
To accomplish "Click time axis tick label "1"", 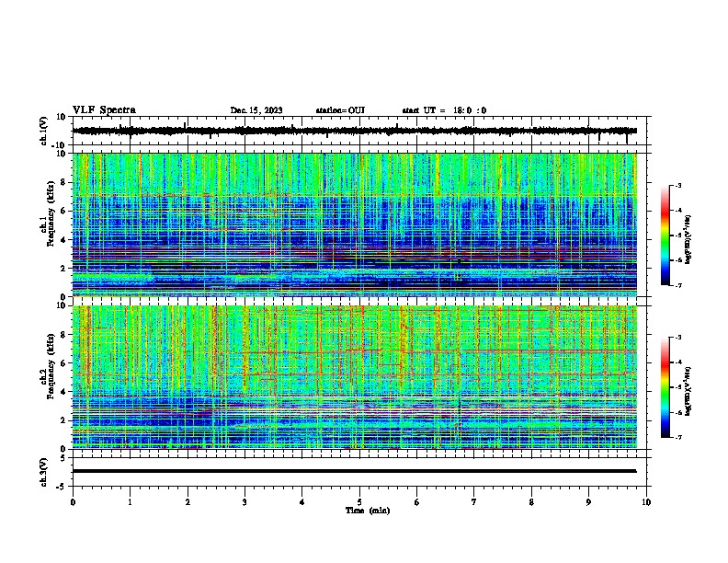I will tap(130, 502).
